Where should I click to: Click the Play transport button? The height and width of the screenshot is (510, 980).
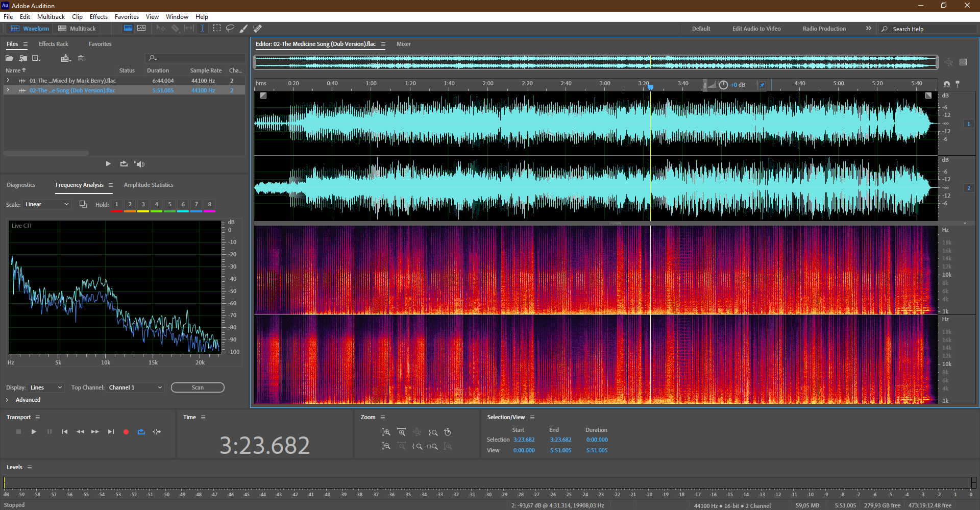(x=34, y=432)
